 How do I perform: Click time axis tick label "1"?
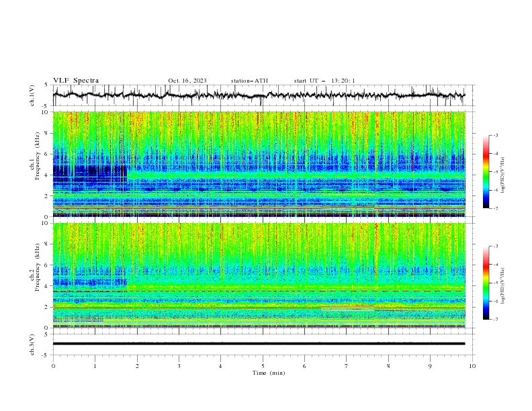[x=95, y=366]
